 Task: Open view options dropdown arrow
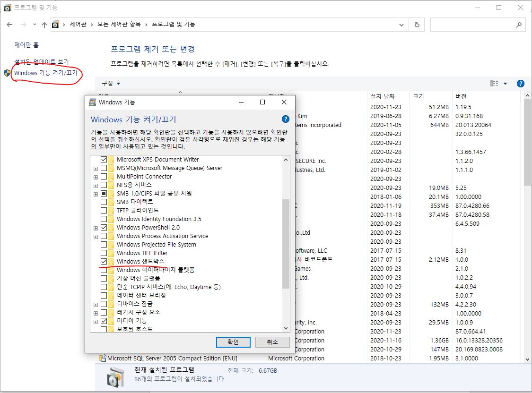pos(505,83)
